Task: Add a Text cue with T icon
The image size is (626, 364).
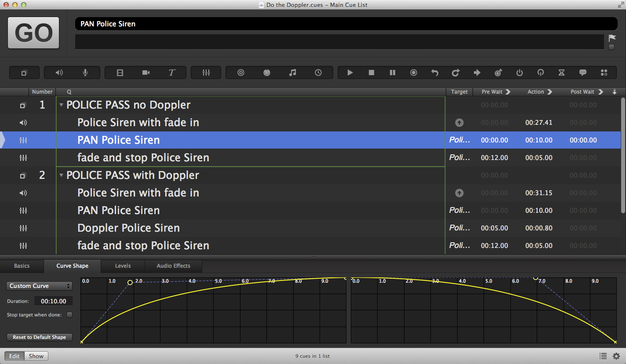Action: (x=172, y=73)
